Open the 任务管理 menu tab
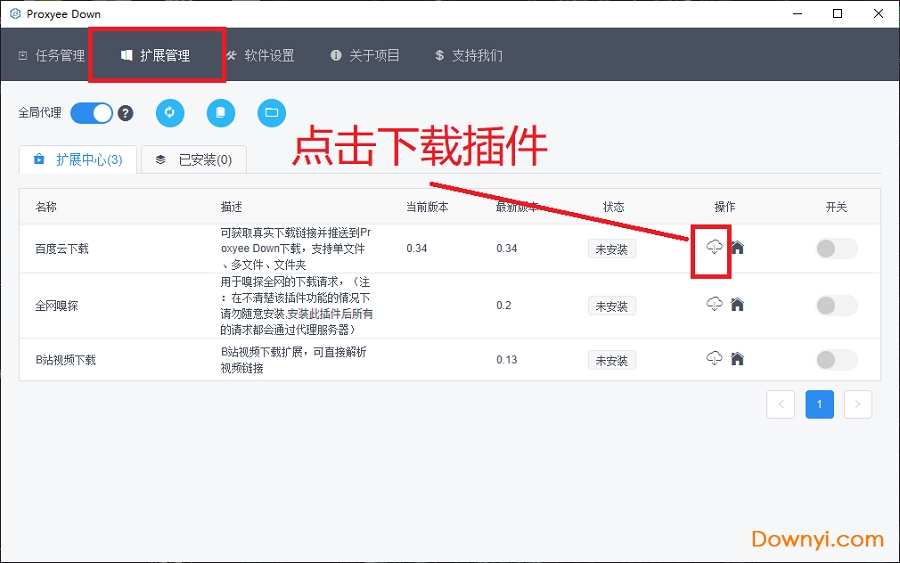This screenshot has height=563, width=900. [51, 55]
